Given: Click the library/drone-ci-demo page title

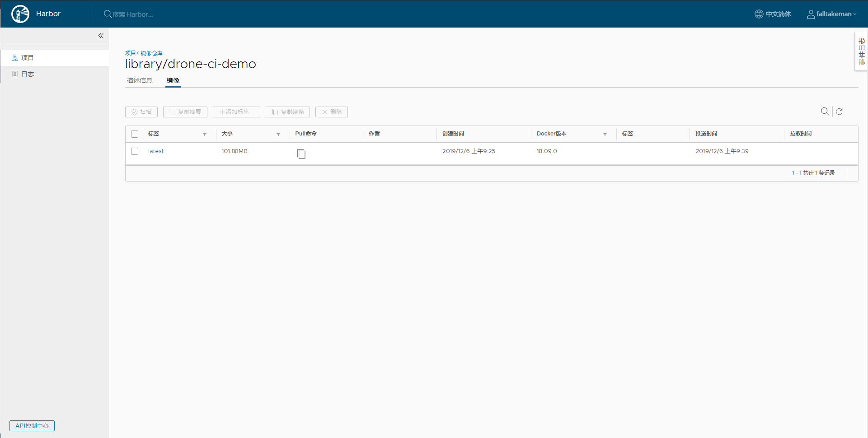Looking at the screenshot, I should point(191,64).
